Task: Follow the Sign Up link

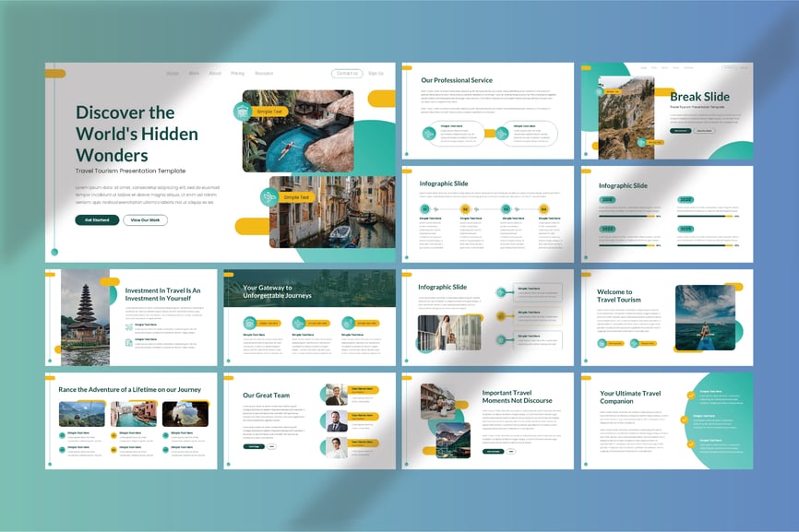Action: pyautogui.click(x=376, y=73)
